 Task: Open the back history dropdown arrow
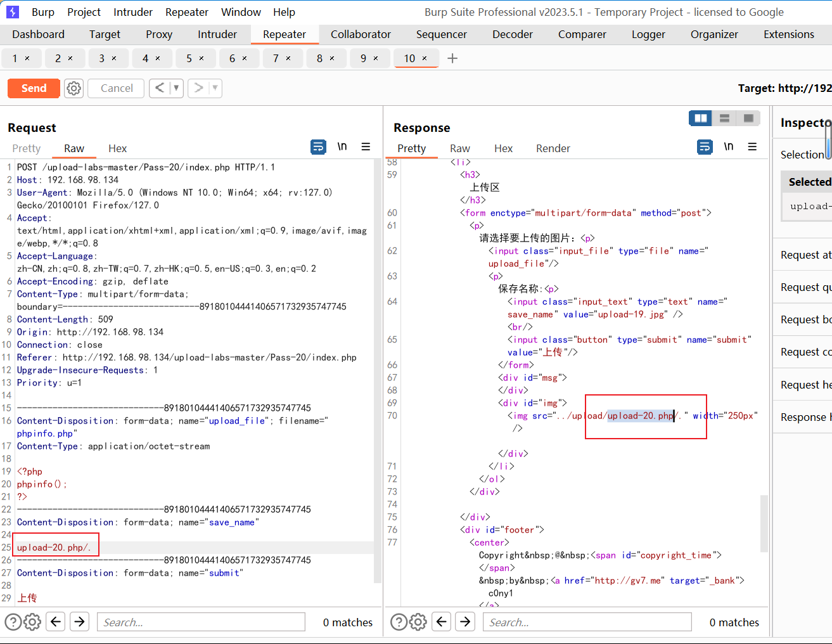(x=176, y=88)
